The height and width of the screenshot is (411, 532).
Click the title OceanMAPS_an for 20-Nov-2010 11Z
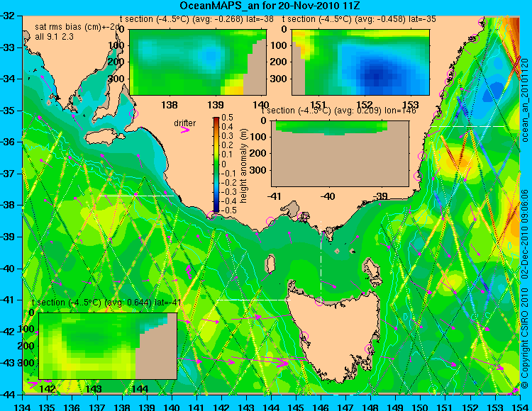270,6
